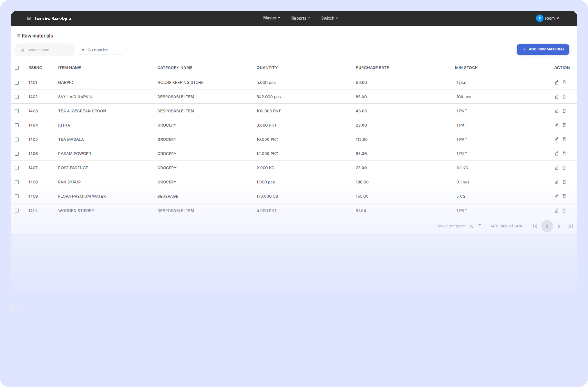Check the box for row 1403
The image size is (588, 387).
(17, 111)
